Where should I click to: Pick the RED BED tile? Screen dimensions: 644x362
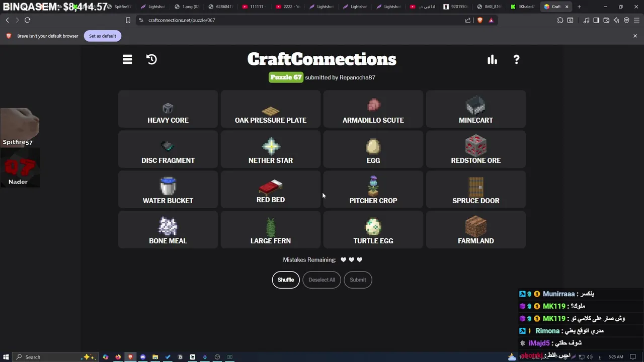271,190
